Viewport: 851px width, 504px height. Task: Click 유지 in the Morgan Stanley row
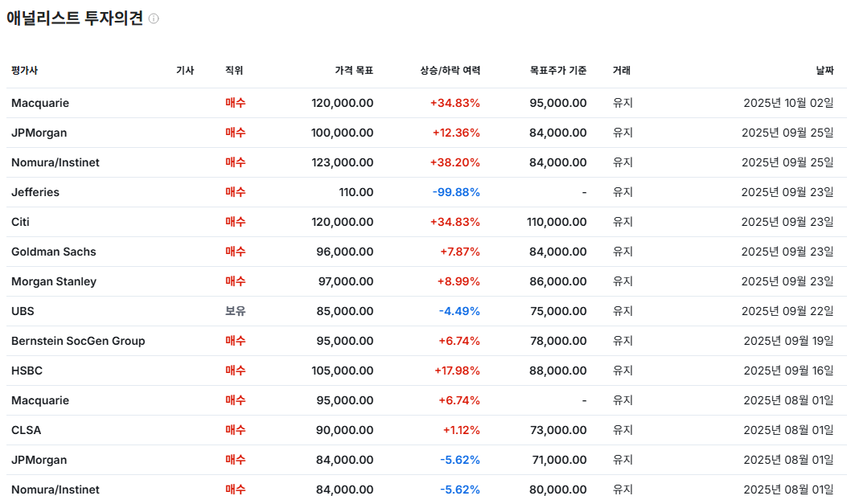pyautogui.click(x=623, y=281)
